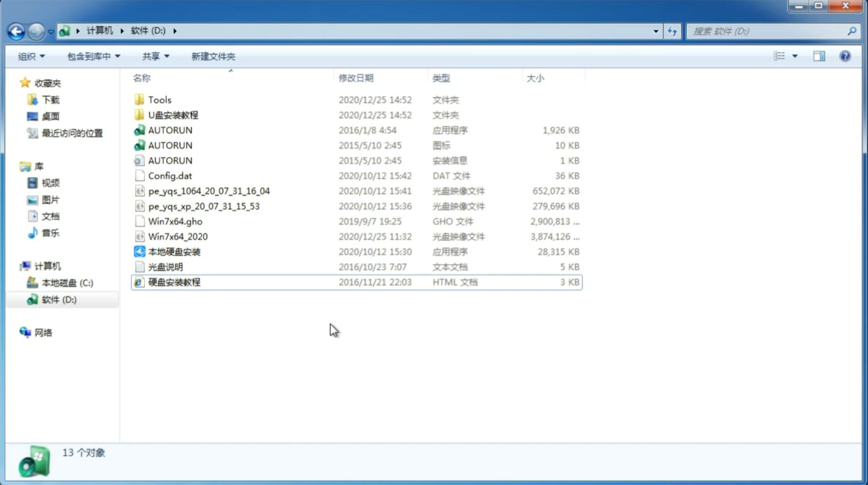The height and width of the screenshot is (485, 868).
Task: Open Win7x64_2020 disc image file
Action: [x=177, y=236]
